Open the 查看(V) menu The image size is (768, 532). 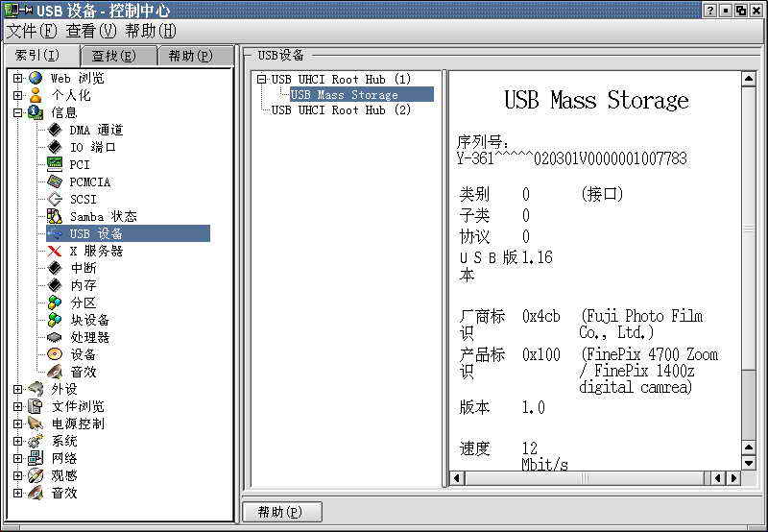tap(91, 31)
